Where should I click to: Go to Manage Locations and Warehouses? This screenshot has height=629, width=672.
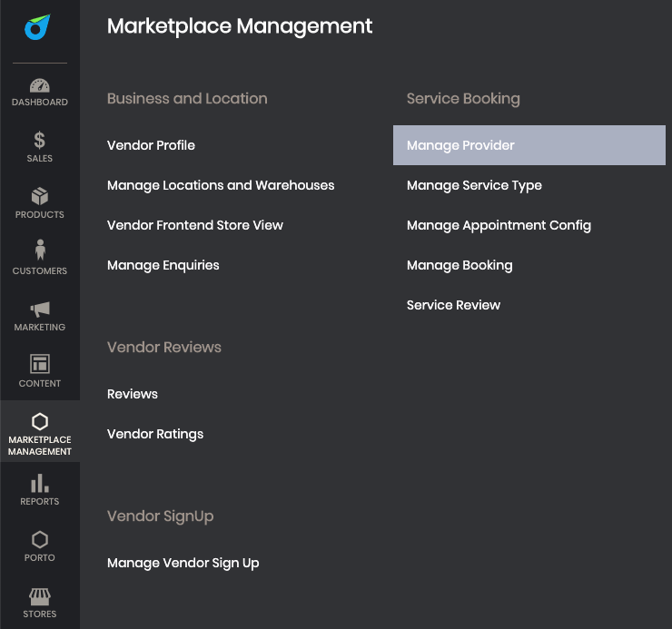221,185
